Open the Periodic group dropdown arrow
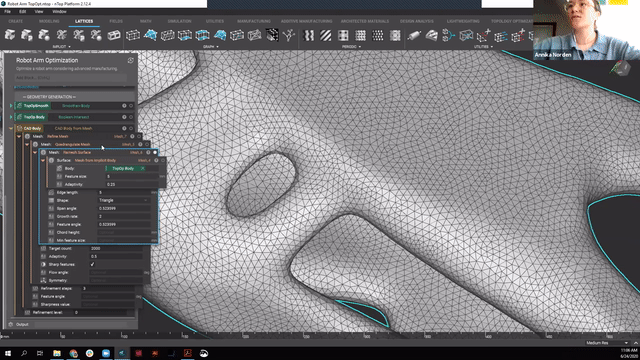Image resolution: width=640 pixels, height=360 pixels. pyautogui.click(x=360, y=47)
